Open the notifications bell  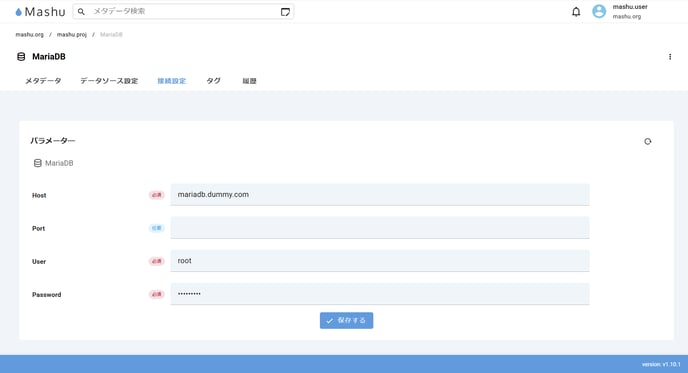click(x=576, y=12)
